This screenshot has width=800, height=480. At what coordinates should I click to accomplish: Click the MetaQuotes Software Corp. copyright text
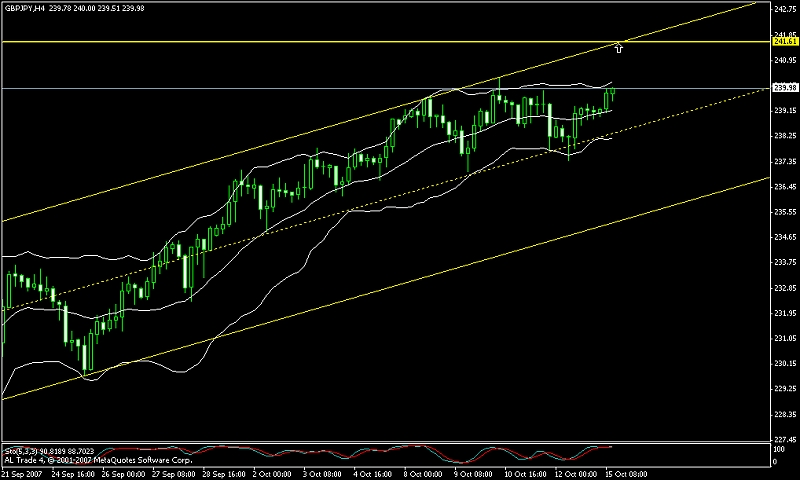(x=140, y=460)
